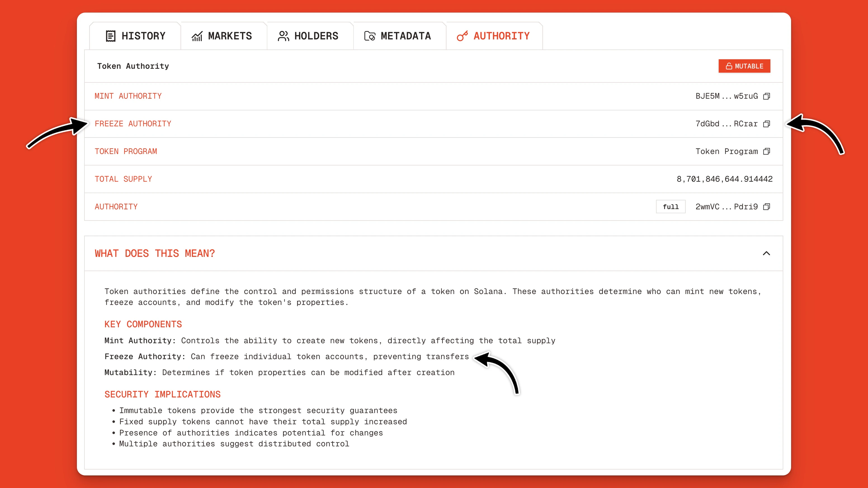This screenshot has width=868, height=488.
Task: Click the Token Authority heading
Action: click(133, 66)
